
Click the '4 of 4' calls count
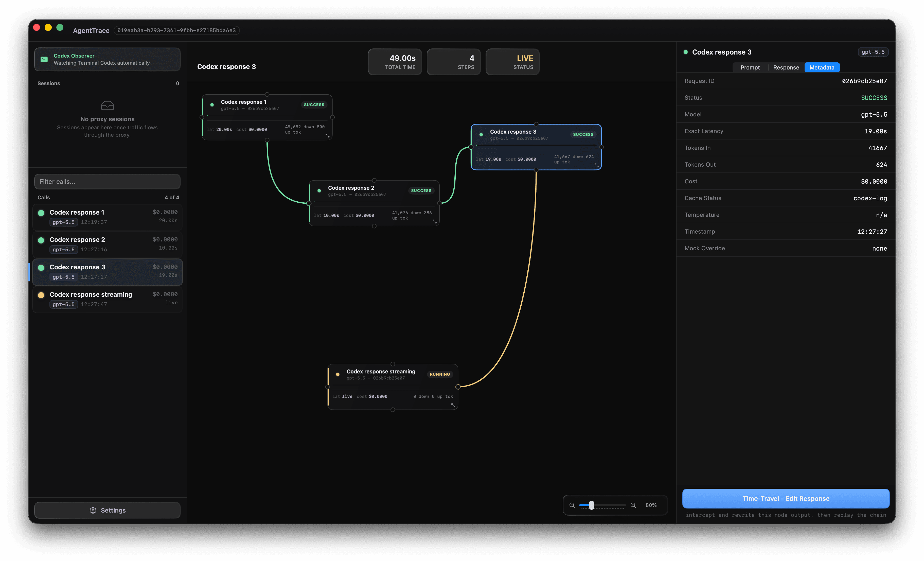[172, 198]
